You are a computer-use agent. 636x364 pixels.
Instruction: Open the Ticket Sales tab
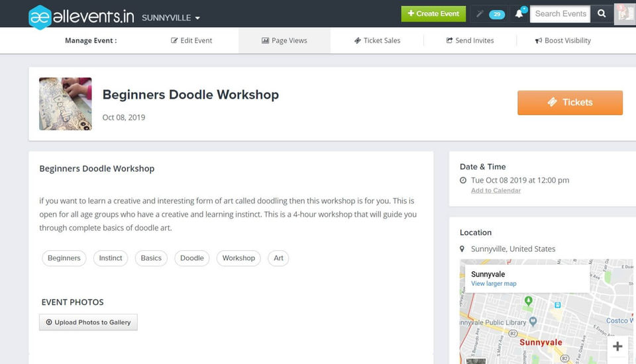377,40
